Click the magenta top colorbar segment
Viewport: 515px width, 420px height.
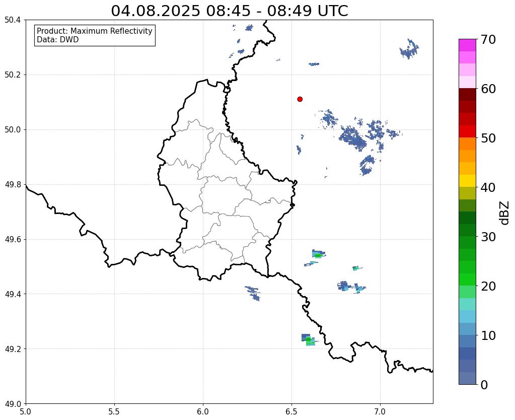point(467,45)
